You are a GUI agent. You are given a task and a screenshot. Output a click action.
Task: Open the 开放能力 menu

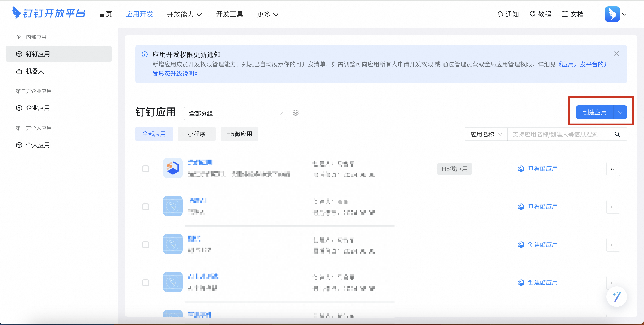184,15
